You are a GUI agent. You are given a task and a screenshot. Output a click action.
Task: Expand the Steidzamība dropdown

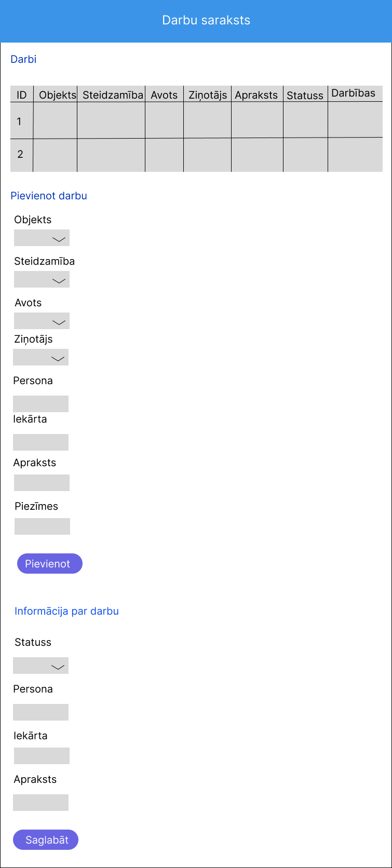pyautogui.click(x=42, y=280)
